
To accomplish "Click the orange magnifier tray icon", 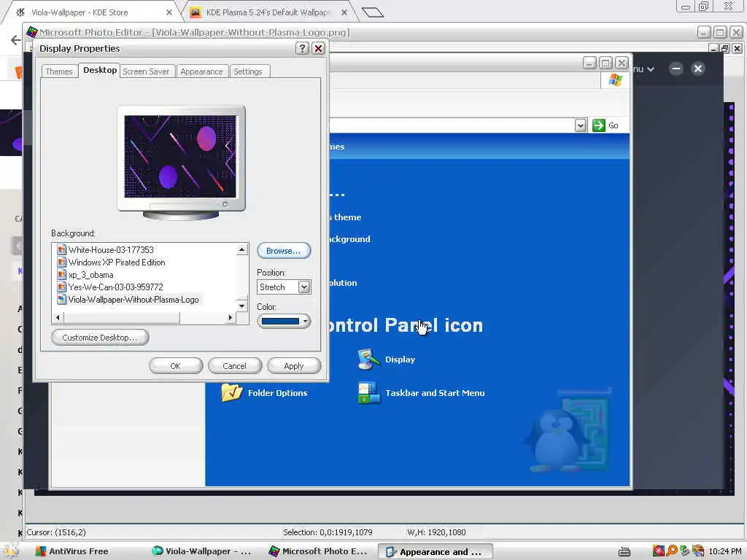I will point(672,551).
